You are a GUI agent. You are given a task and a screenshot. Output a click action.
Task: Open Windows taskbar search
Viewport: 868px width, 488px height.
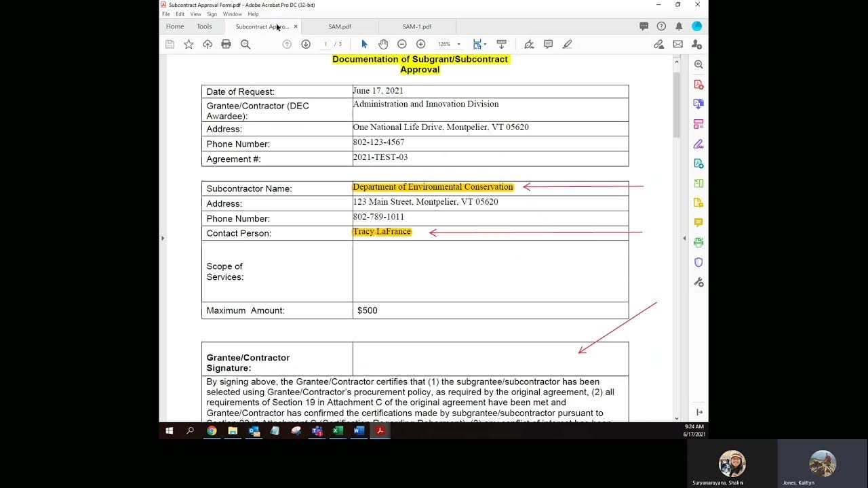pyautogui.click(x=190, y=430)
